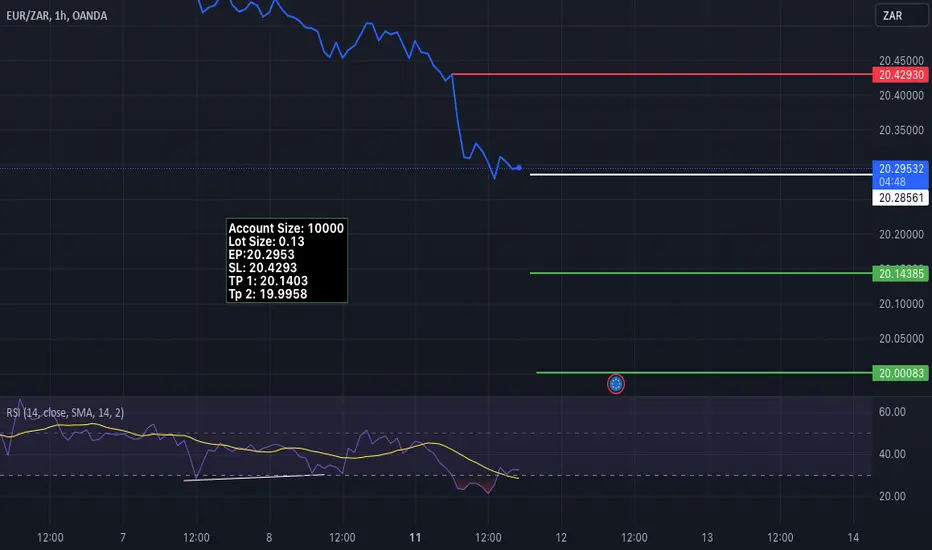
Task: Click the blue last-price dot on price line
Action: point(519,168)
